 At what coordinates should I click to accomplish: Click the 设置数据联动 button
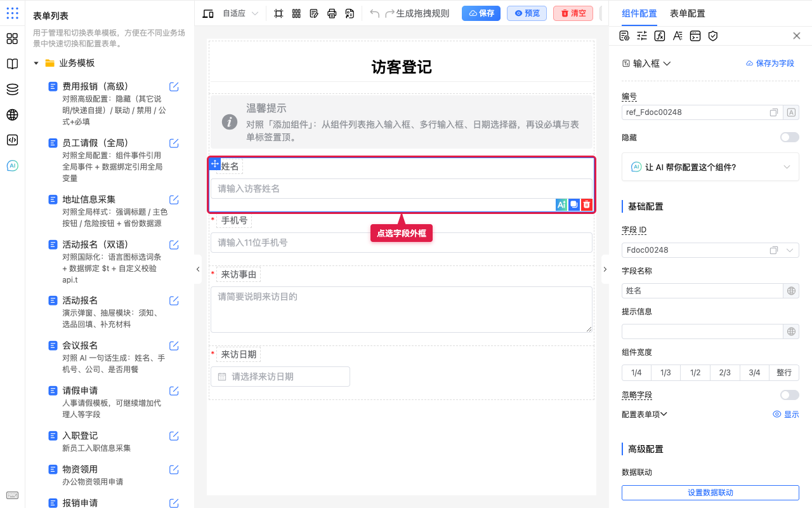pos(710,493)
